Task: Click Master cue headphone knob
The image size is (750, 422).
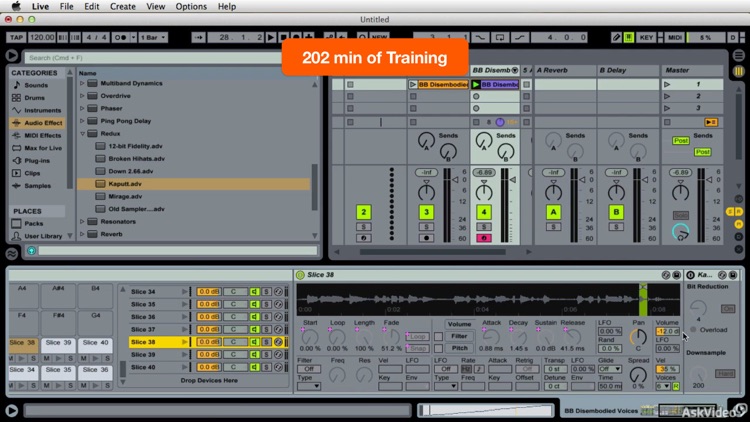Action: click(x=681, y=232)
